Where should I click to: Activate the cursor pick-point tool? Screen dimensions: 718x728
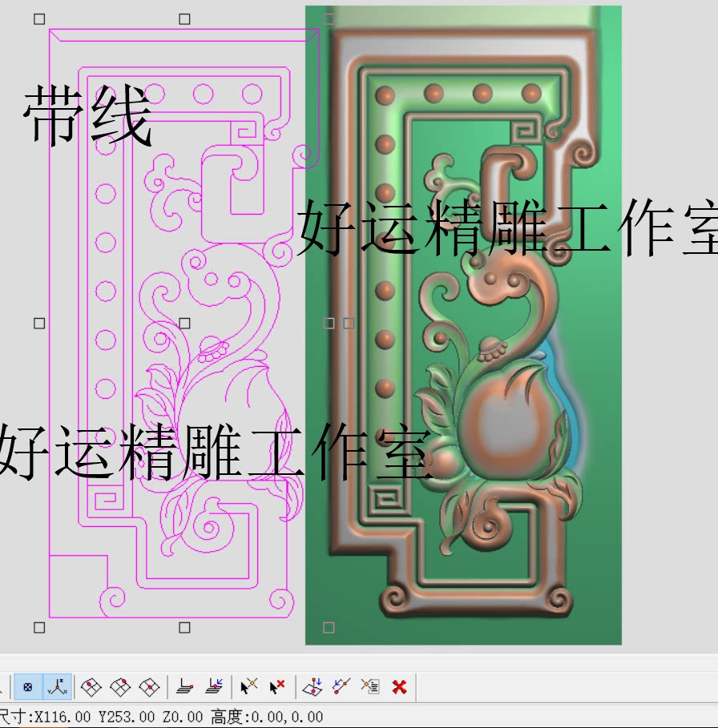click(x=248, y=686)
